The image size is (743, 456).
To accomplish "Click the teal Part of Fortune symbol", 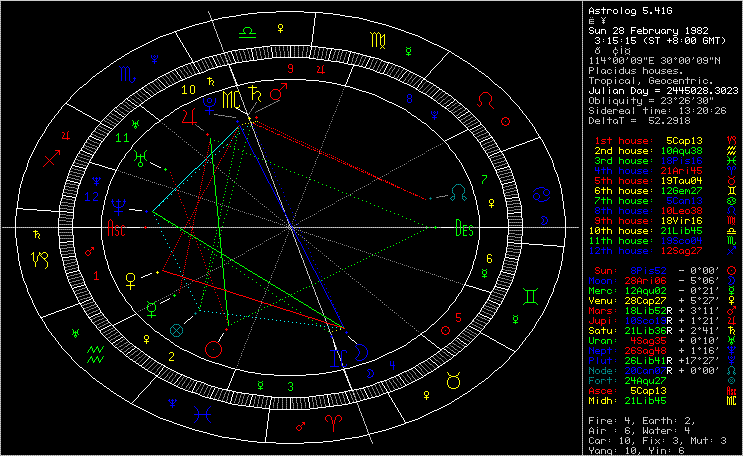I will pyautogui.click(x=177, y=330).
